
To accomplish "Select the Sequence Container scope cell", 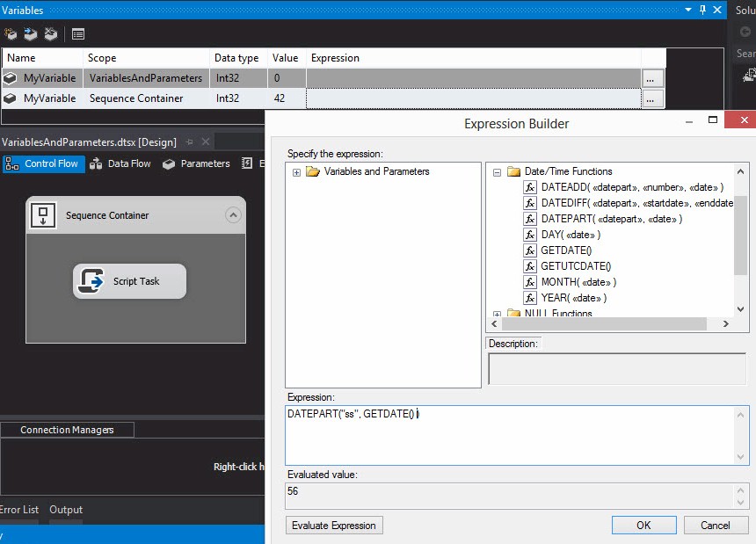I will 146,98.
